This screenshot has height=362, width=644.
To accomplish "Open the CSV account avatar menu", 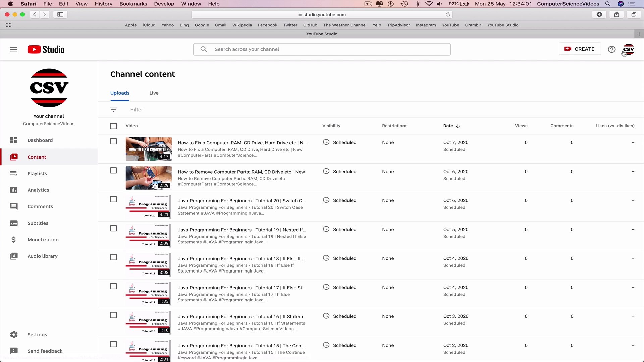I will (x=628, y=49).
